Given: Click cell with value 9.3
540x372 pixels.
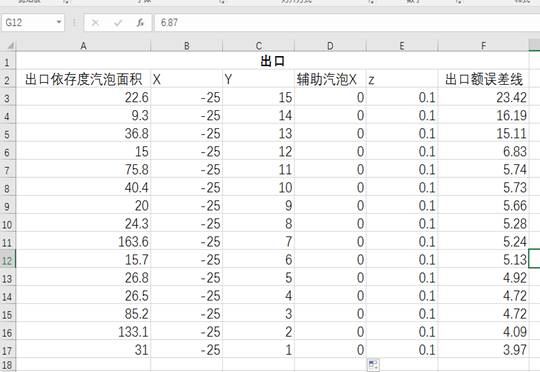Looking at the screenshot, I should (83, 115).
